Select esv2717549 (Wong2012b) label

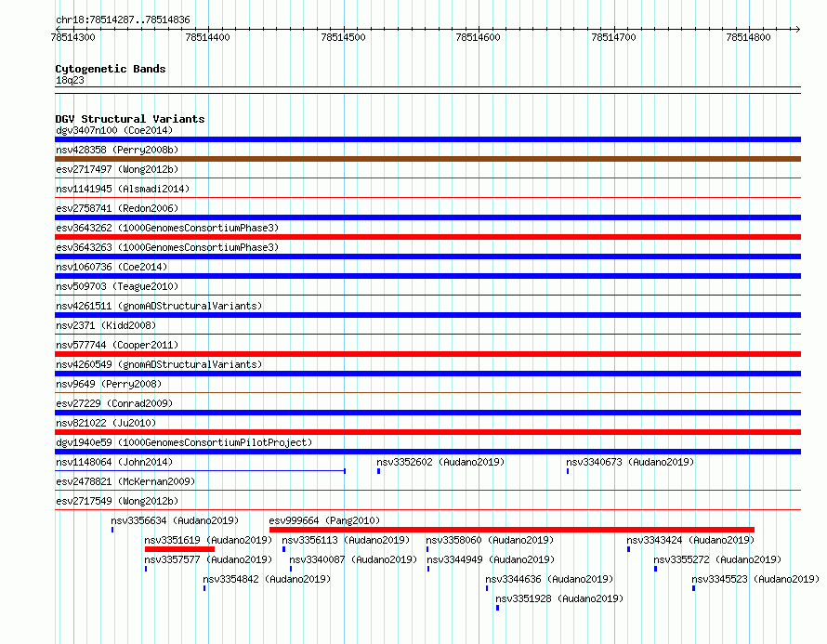[117, 501]
